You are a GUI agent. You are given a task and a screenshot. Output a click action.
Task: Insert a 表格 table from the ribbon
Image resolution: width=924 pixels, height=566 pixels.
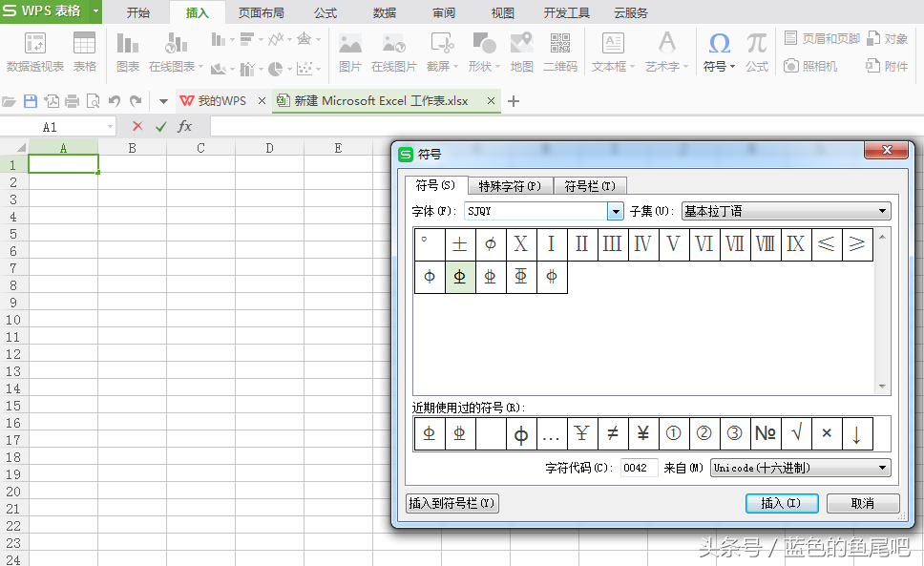coord(84,52)
